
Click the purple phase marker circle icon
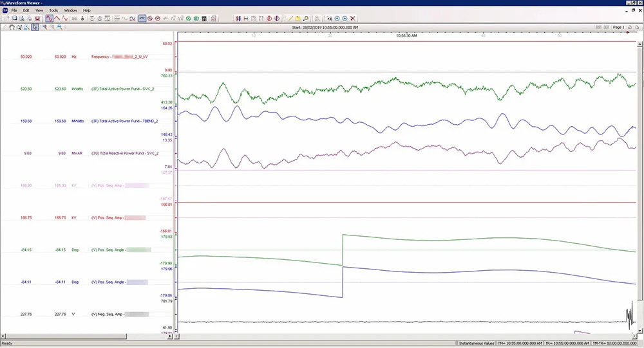(277, 19)
